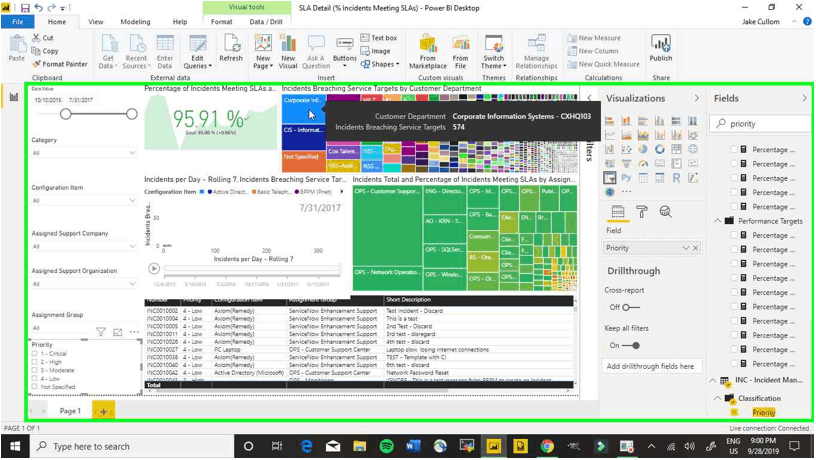This screenshot has width=816, height=460.
Task: Click the Fields search box
Action: pyautogui.click(x=760, y=124)
